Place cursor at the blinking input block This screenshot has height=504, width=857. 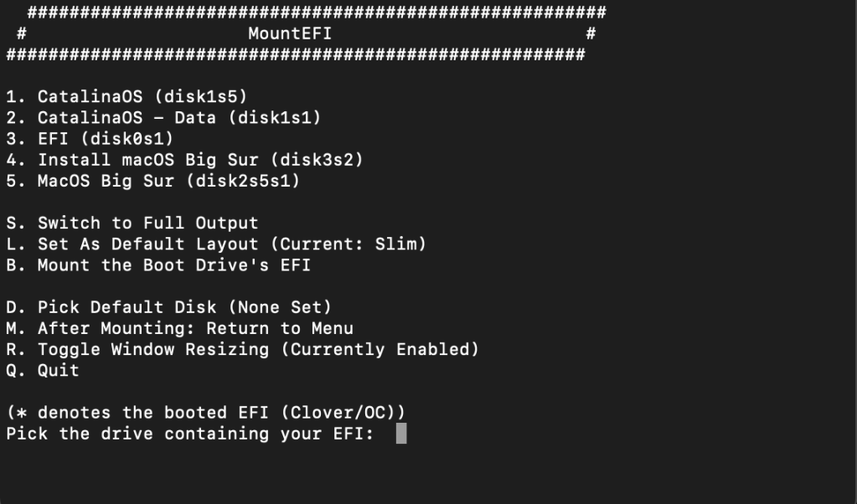pyautogui.click(x=401, y=434)
